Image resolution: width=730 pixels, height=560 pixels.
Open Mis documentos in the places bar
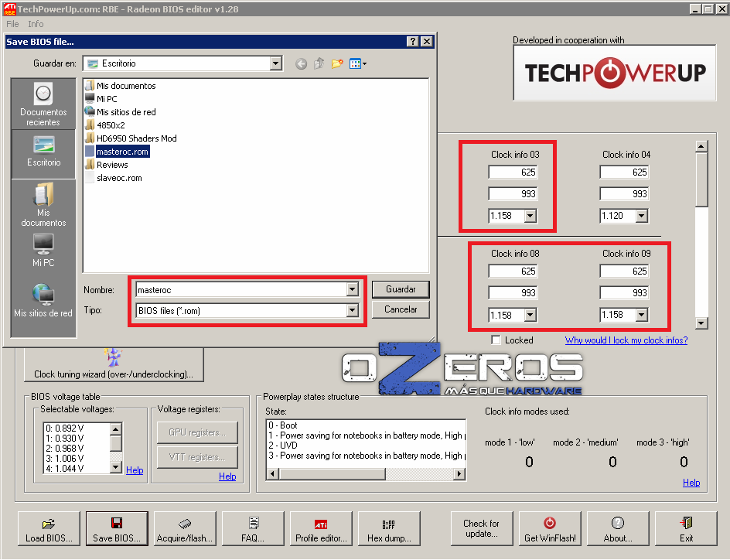pos(43,205)
